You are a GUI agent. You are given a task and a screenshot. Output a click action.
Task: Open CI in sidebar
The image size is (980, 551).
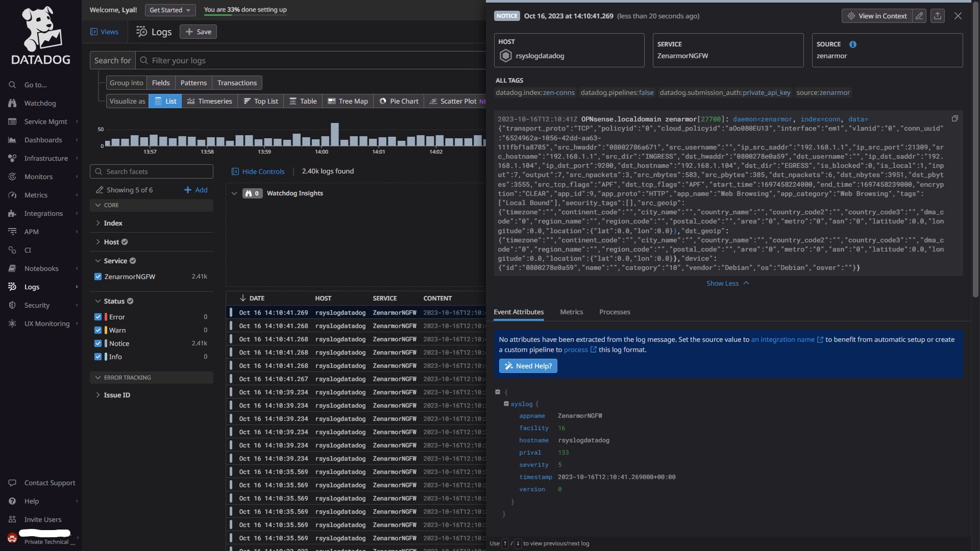(28, 250)
